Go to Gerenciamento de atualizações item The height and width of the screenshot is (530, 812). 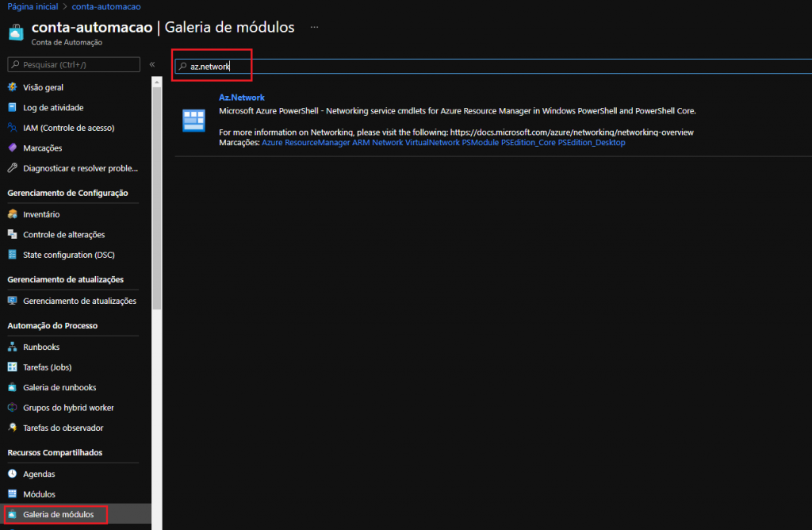(79, 301)
